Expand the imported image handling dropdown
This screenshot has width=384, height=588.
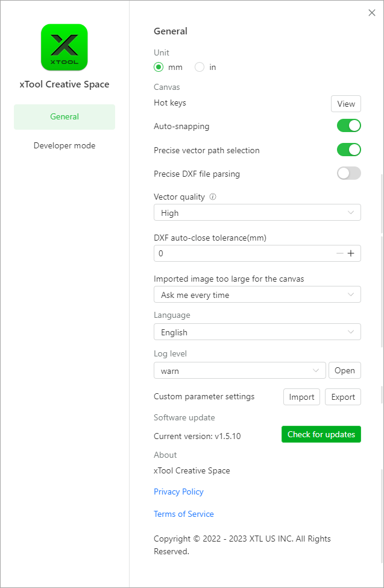click(x=257, y=294)
